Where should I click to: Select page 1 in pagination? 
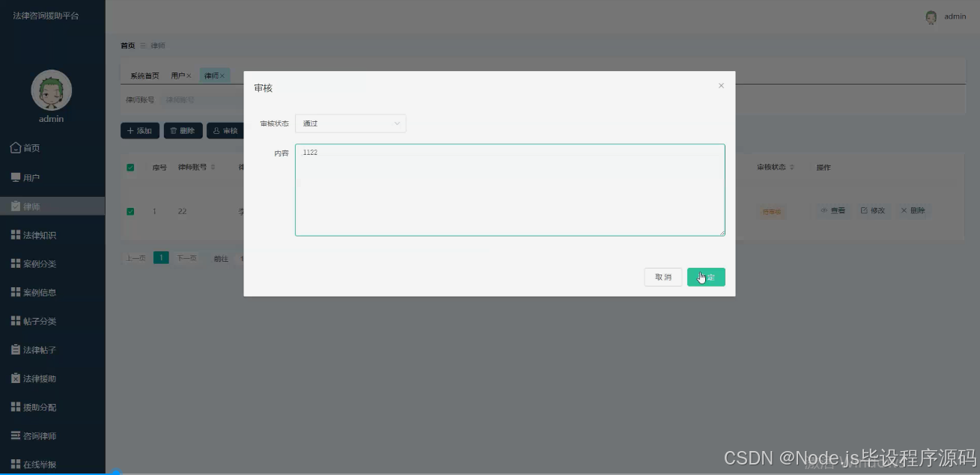pos(161,258)
